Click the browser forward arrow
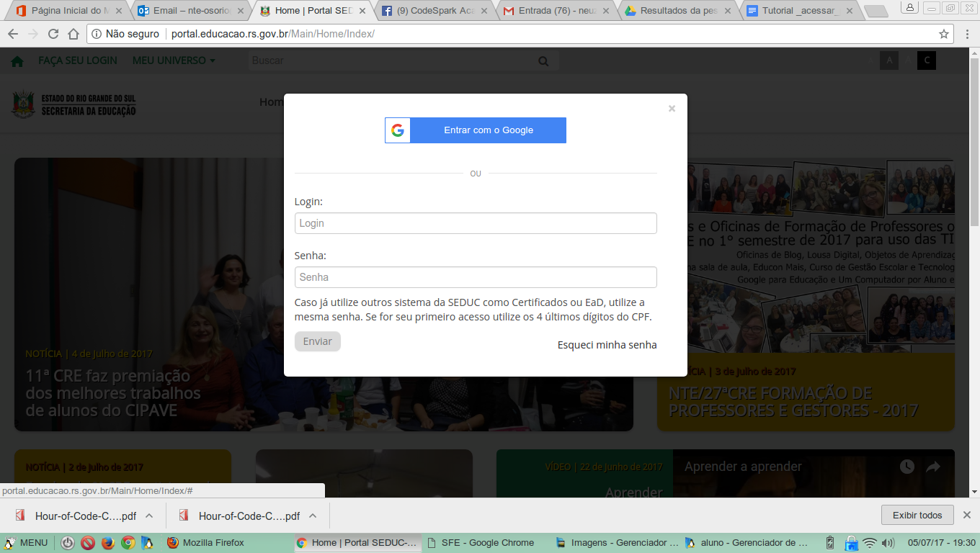This screenshot has width=980, height=553. click(33, 34)
